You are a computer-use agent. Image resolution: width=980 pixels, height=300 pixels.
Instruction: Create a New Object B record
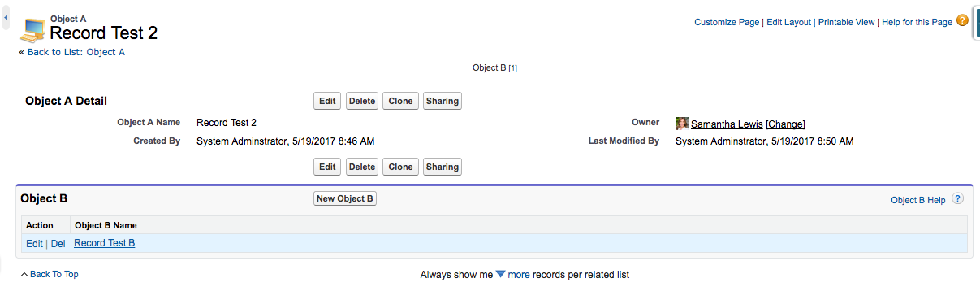(345, 198)
